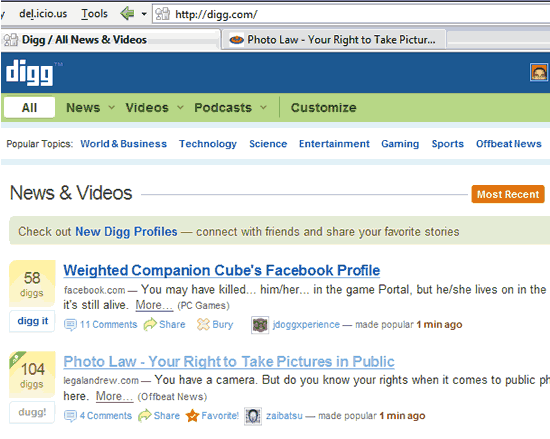This screenshot has width=550, height=439.
Task: Go to Technology topic
Action: 208,144
